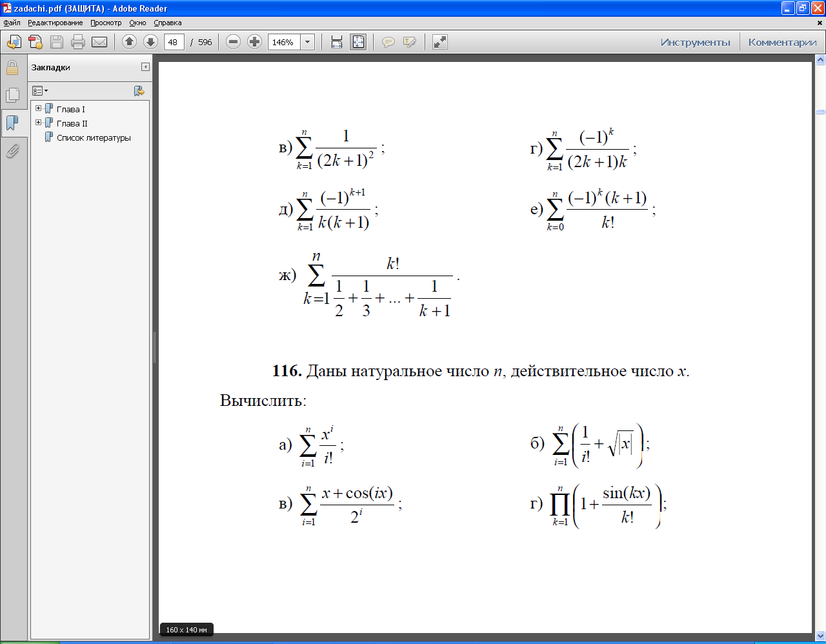The width and height of the screenshot is (826, 644).
Task: Open the Редактирование menu
Action: (x=55, y=23)
